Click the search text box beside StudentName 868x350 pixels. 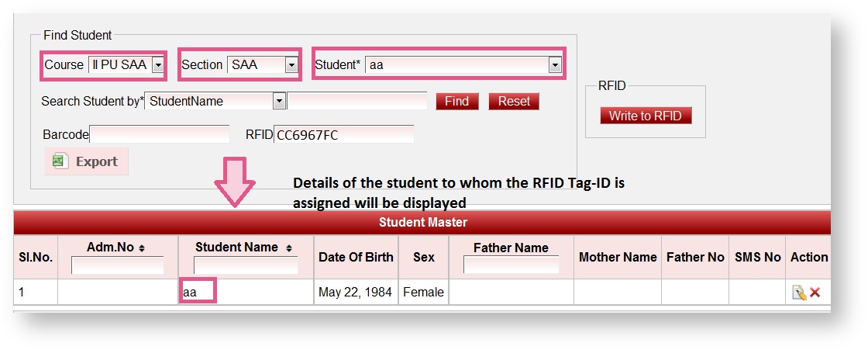click(357, 101)
